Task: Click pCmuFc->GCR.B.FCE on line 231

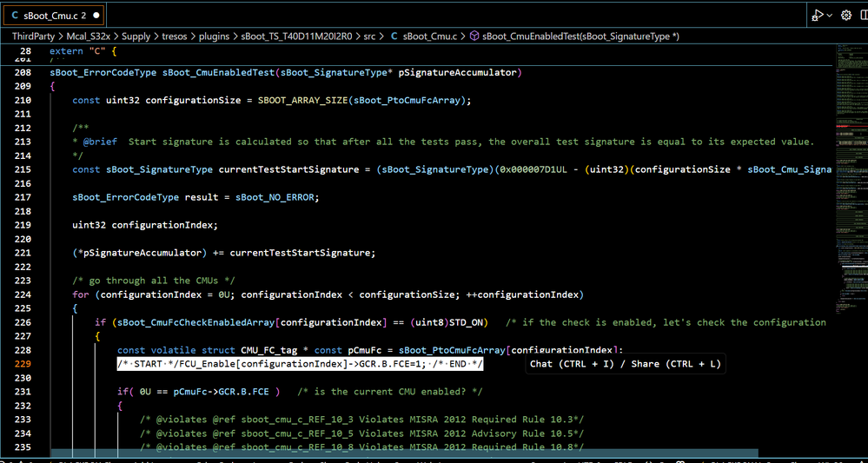Action: pos(221,392)
